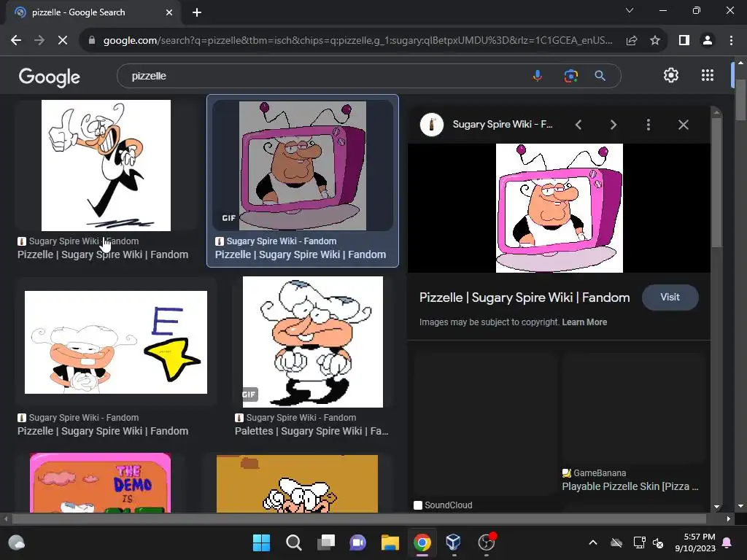Open Google quick settings gear
Image resolution: width=747 pixels, height=560 pixels.
671,75
